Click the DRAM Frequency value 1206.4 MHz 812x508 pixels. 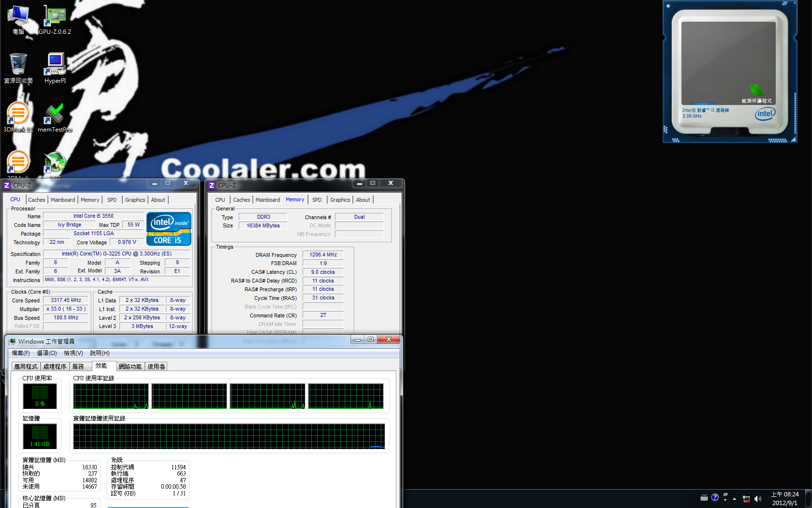(323, 254)
